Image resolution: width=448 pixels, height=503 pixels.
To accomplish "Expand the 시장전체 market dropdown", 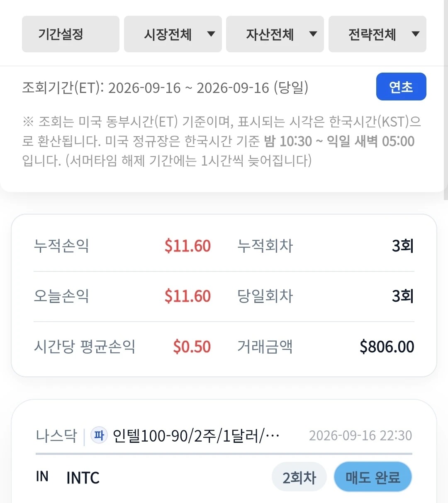I will pos(173,34).
